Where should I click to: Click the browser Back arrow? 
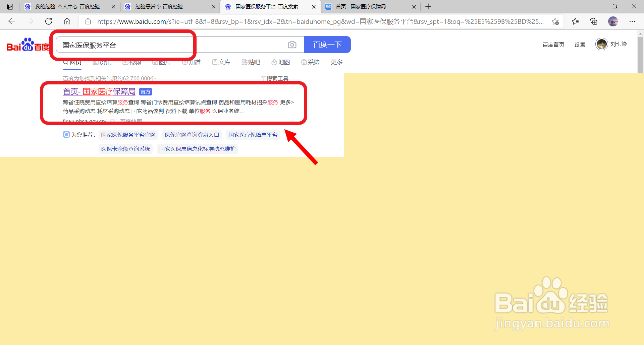[12, 21]
